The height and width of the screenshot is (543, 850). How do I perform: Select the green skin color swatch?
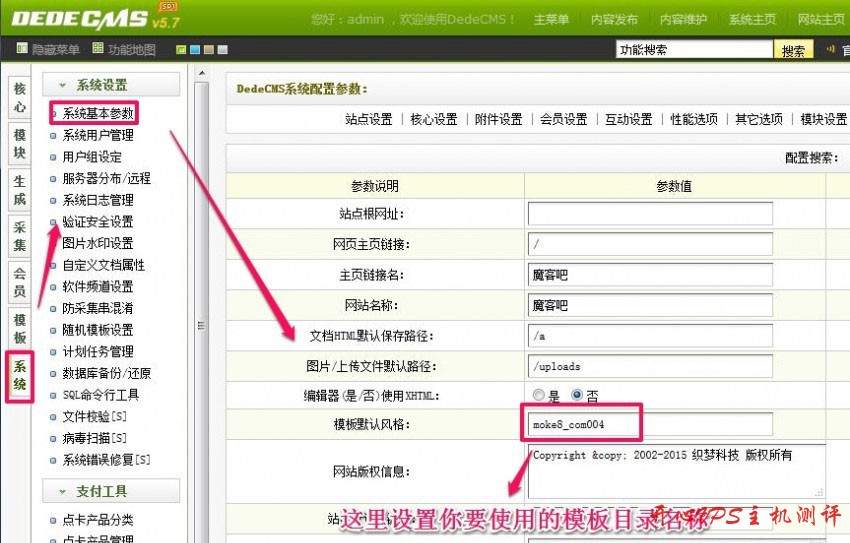pyautogui.click(x=181, y=50)
